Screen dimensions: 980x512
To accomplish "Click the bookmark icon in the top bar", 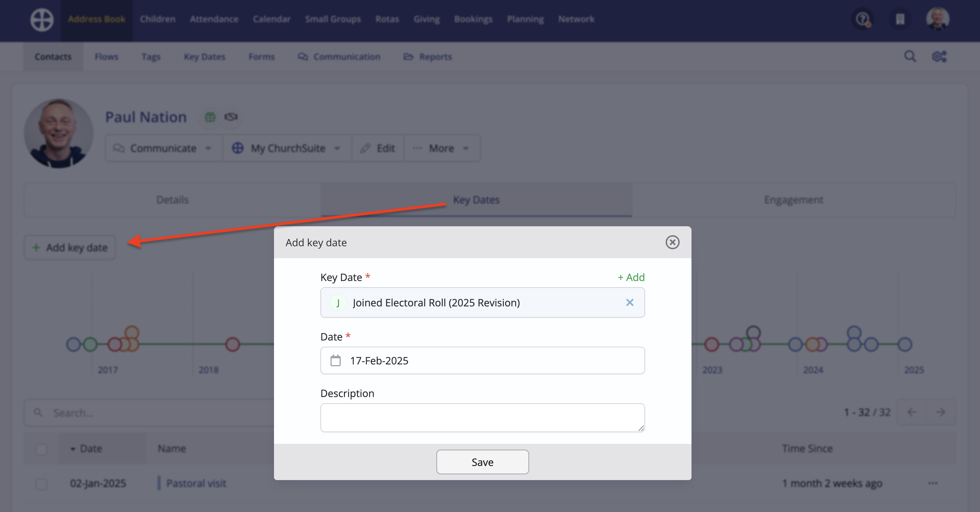I will coord(900,19).
